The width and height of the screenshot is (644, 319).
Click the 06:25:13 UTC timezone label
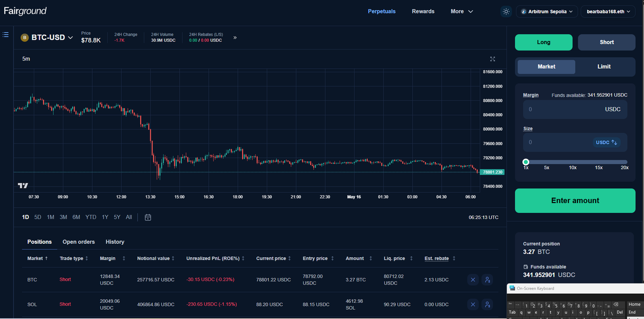484,218
